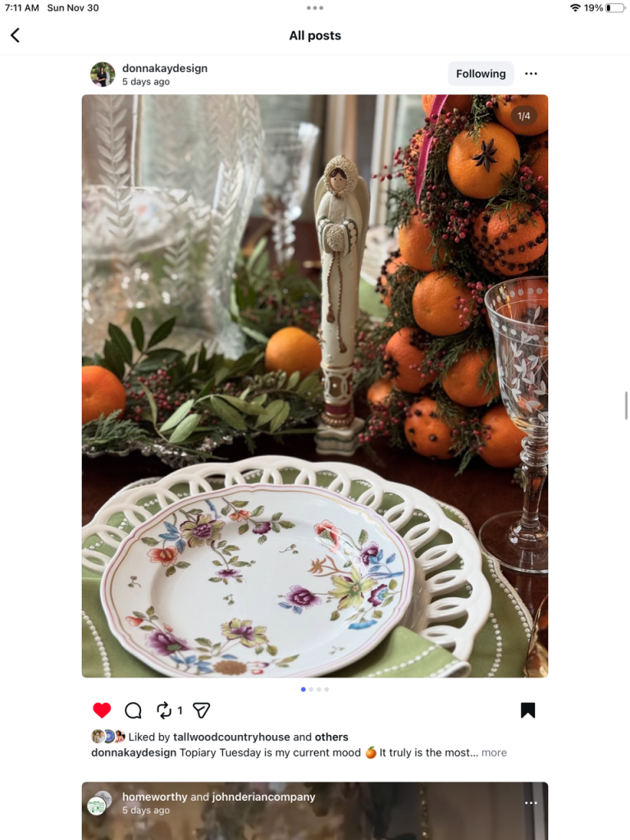Tap three-dot multitasking indicator at top

(x=315, y=7)
